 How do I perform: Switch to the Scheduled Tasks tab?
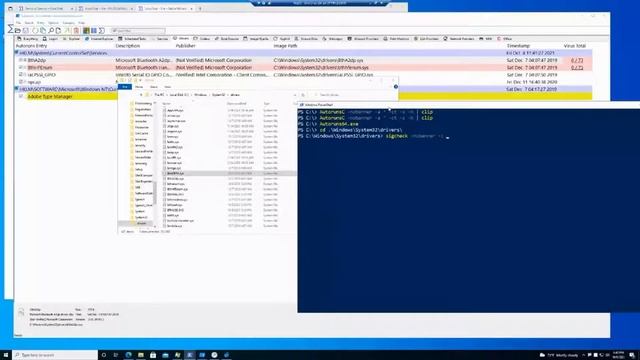[x=132, y=39]
